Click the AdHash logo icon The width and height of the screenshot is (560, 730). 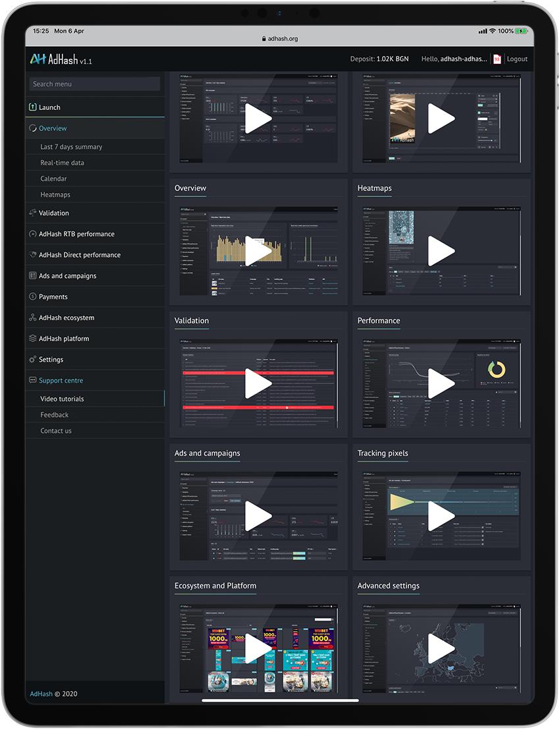[38, 59]
